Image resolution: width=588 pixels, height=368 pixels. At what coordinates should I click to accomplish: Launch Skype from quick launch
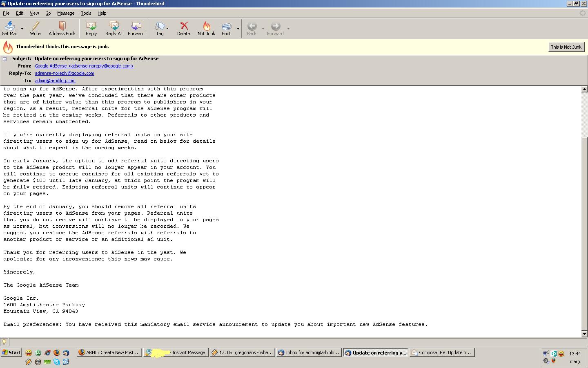click(x=57, y=362)
